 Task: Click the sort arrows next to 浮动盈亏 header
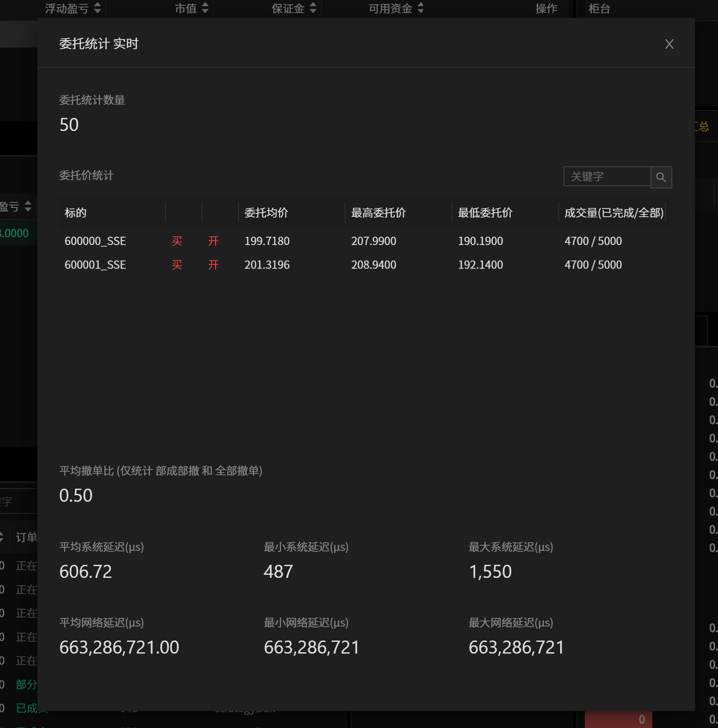coord(97,8)
